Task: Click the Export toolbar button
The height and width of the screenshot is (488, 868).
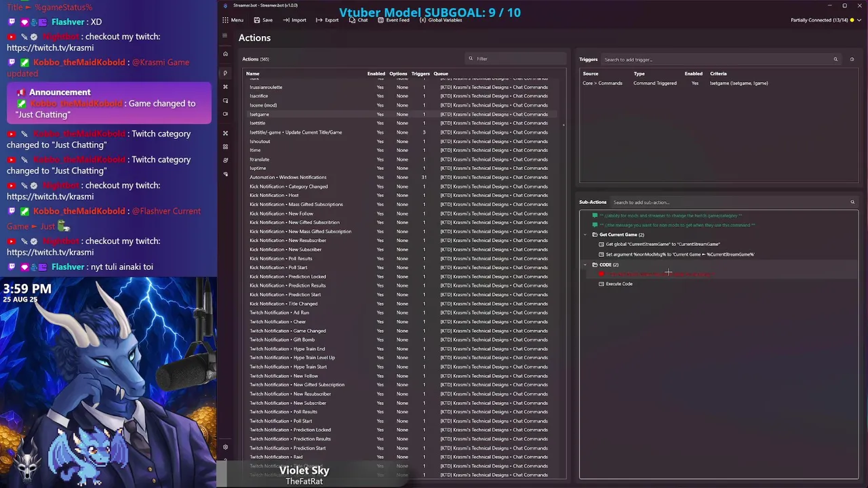Action: pos(328,20)
